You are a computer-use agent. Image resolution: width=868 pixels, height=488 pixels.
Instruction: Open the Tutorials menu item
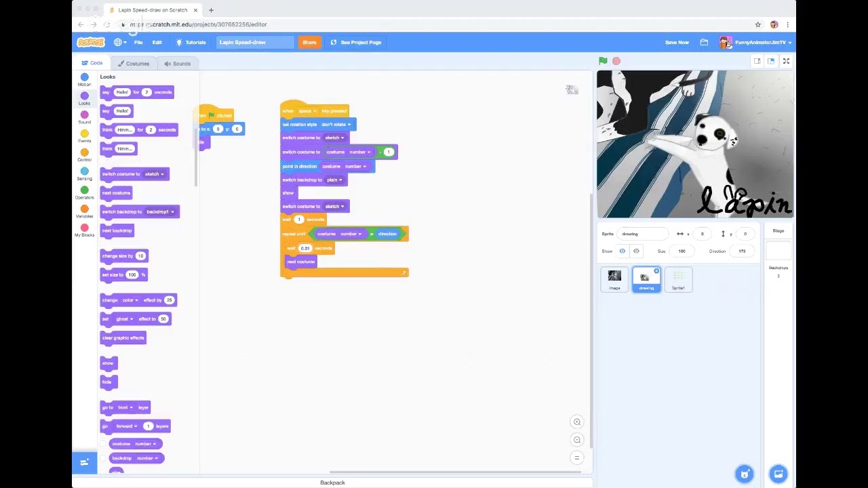(x=191, y=42)
